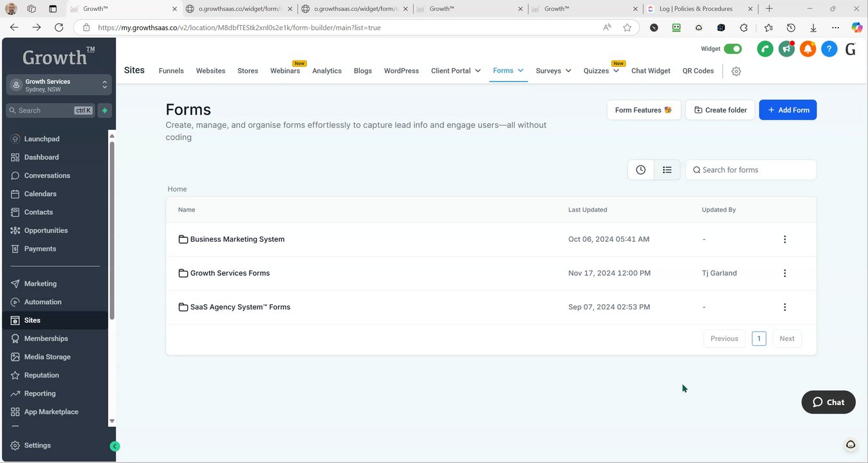
Task: Open actions menu for Business Marketing System
Action: (x=784, y=239)
